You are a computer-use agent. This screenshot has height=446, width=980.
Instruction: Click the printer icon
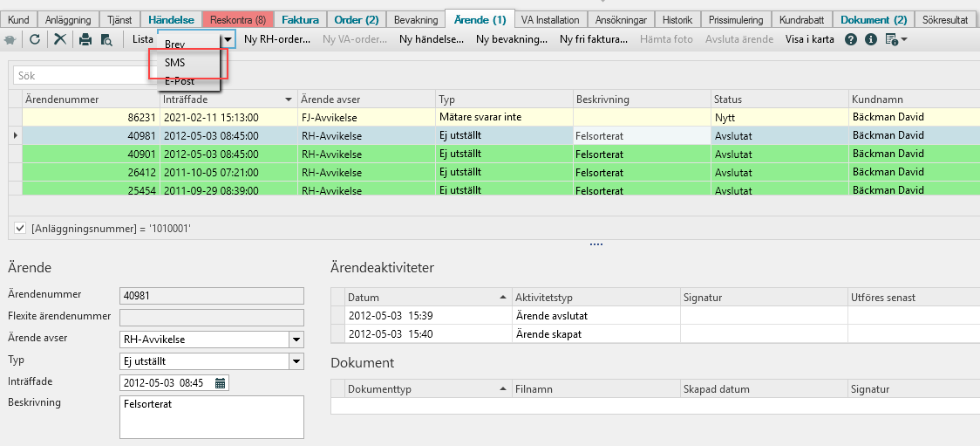85,39
